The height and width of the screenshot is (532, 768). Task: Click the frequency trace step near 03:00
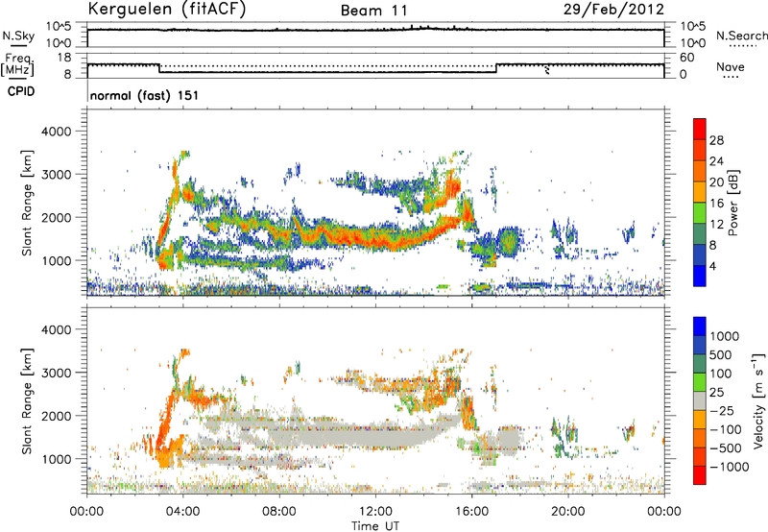tap(159, 68)
